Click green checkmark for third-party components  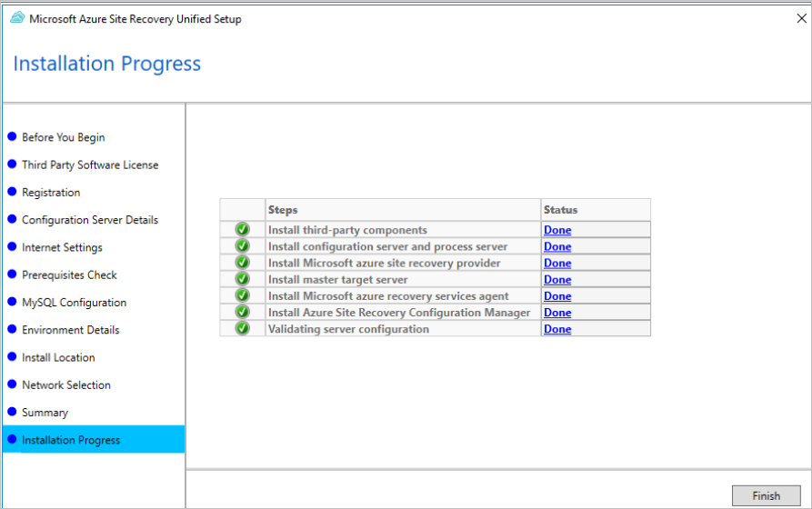coord(242,229)
